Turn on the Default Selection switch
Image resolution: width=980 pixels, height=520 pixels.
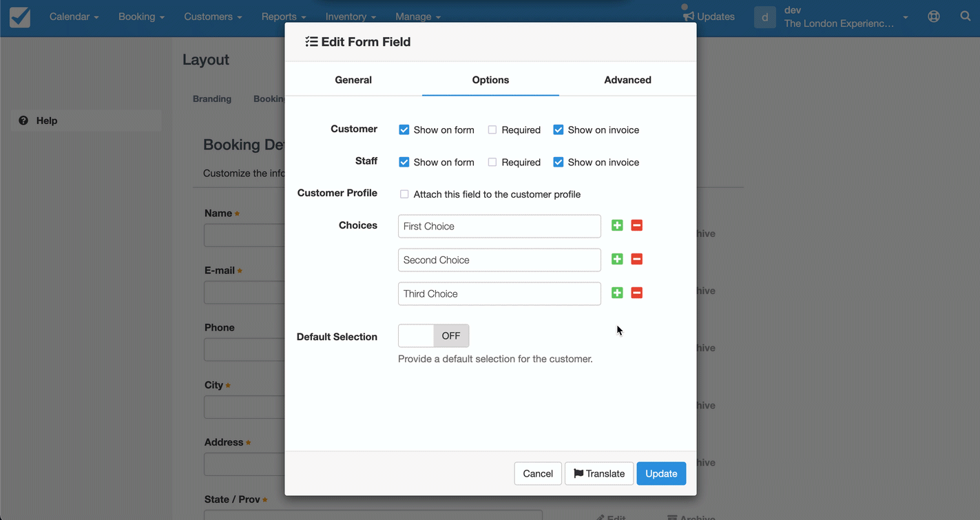coord(434,336)
